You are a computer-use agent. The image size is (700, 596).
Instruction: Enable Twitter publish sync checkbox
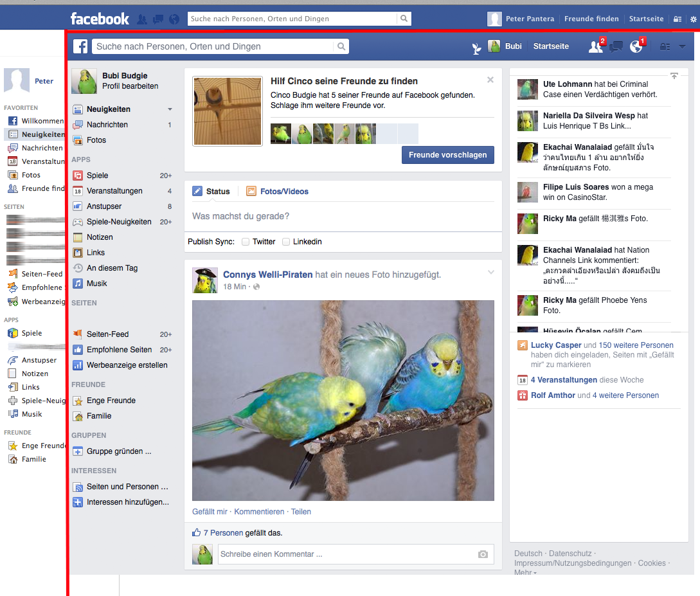click(246, 242)
